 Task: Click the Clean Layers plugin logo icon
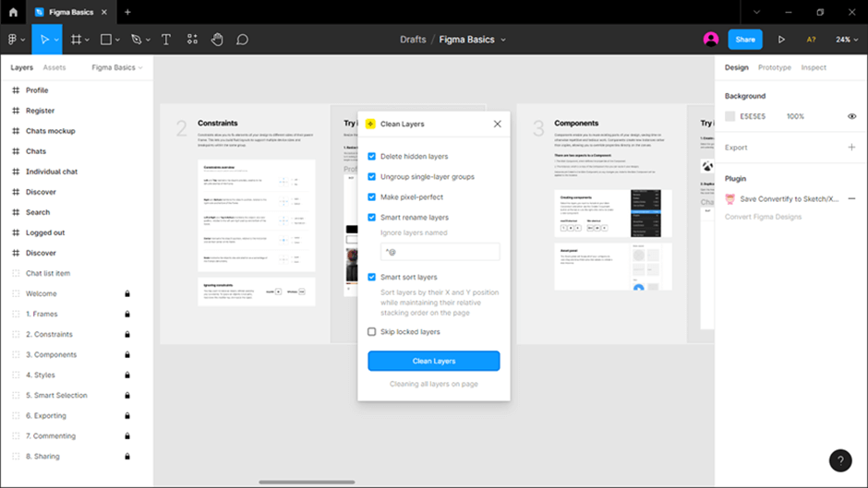[x=370, y=124]
